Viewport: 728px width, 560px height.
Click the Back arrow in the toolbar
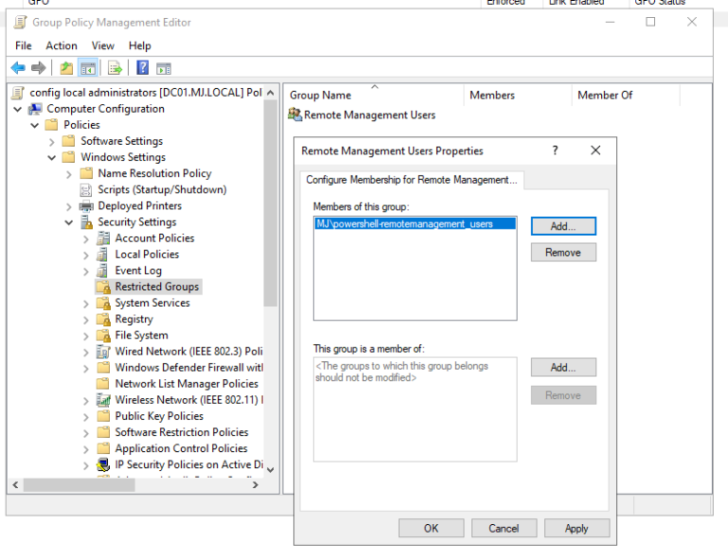[17, 68]
